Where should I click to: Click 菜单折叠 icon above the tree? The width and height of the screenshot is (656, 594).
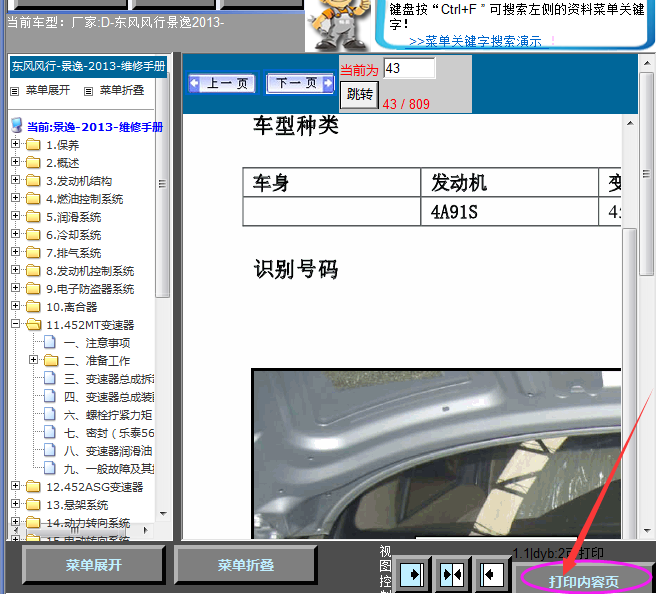(x=88, y=91)
